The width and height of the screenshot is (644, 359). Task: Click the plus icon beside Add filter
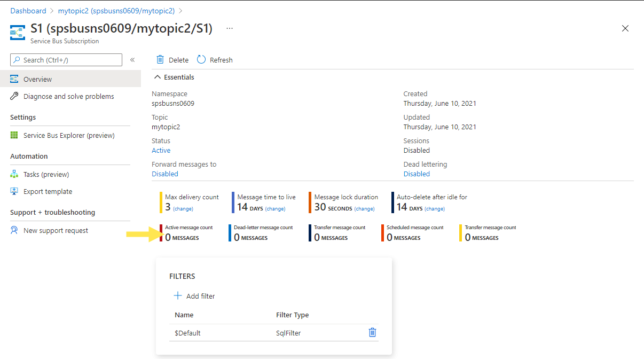pos(178,295)
